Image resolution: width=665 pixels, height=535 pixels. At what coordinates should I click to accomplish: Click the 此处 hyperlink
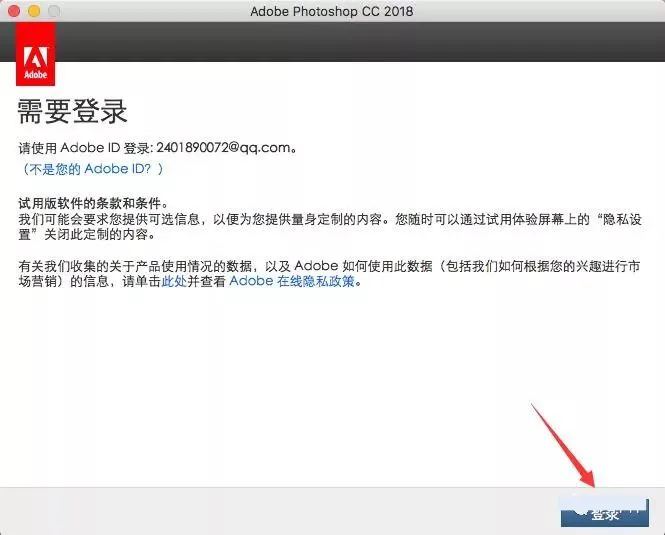pos(174,281)
